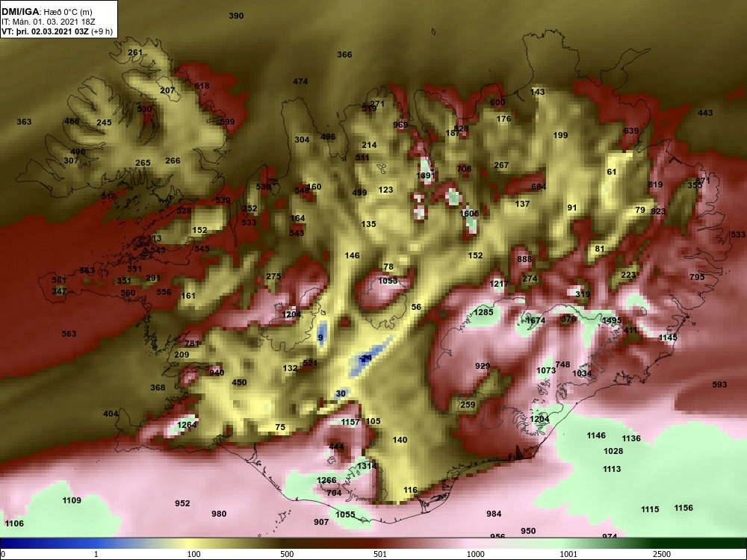Screen dimensions: 747x560
Task: Click the map value '143'
Action: pyautogui.click(x=537, y=92)
